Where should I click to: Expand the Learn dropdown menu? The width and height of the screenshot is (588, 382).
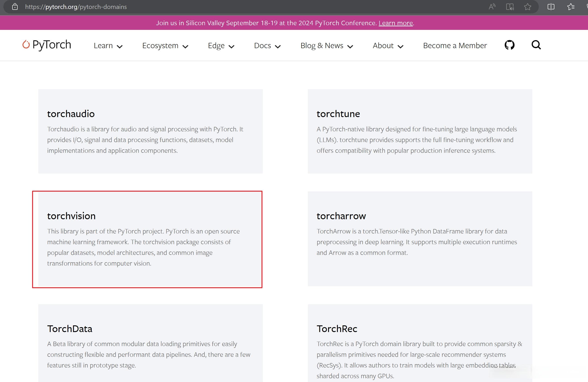tap(108, 45)
